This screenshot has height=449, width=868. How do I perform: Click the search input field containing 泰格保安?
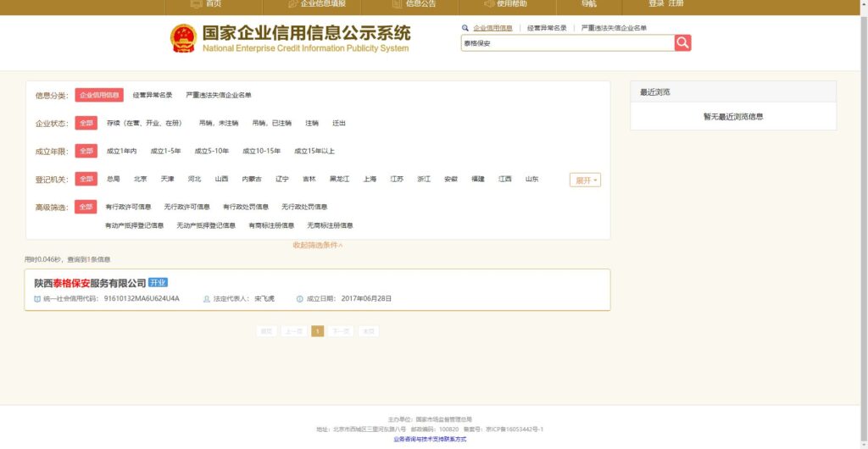point(566,43)
